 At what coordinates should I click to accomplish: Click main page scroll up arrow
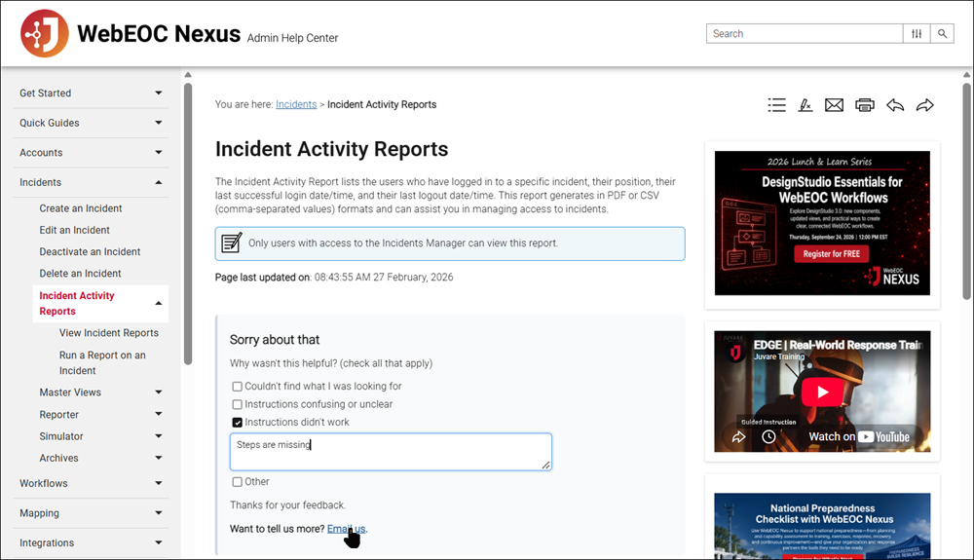click(x=966, y=75)
